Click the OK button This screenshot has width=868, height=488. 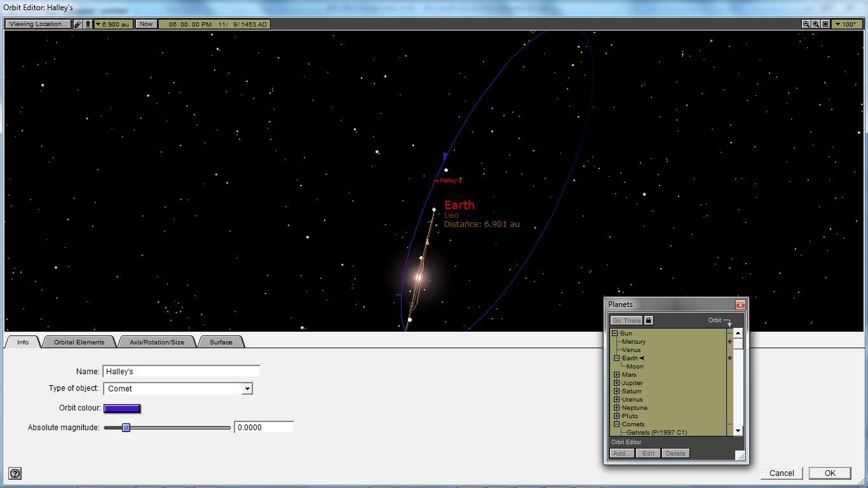click(830, 473)
